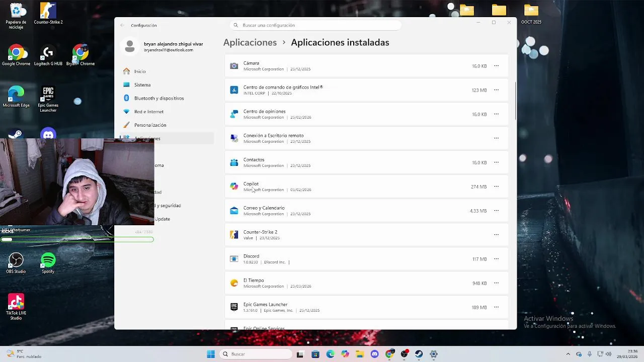Screen dimensions: 644x362
Task: Navigate back to Aplicaciones breadcrumb
Action: (250, 42)
